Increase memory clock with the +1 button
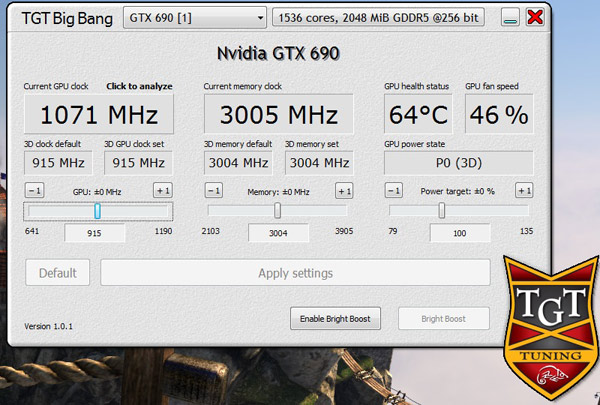 click(x=343, y=190)
